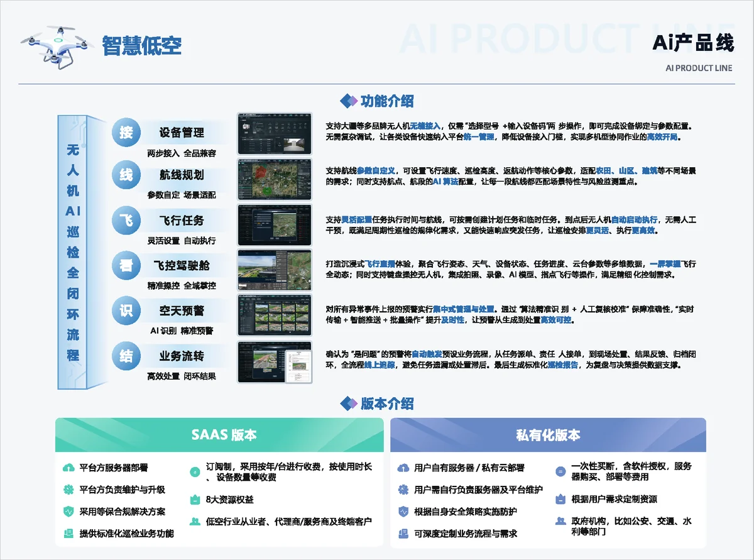Viewport: 754px width, 560px height.
Task: Click the people icon beside 低空行业从业者
Action: pyautogui.click(x=195, y=521)
